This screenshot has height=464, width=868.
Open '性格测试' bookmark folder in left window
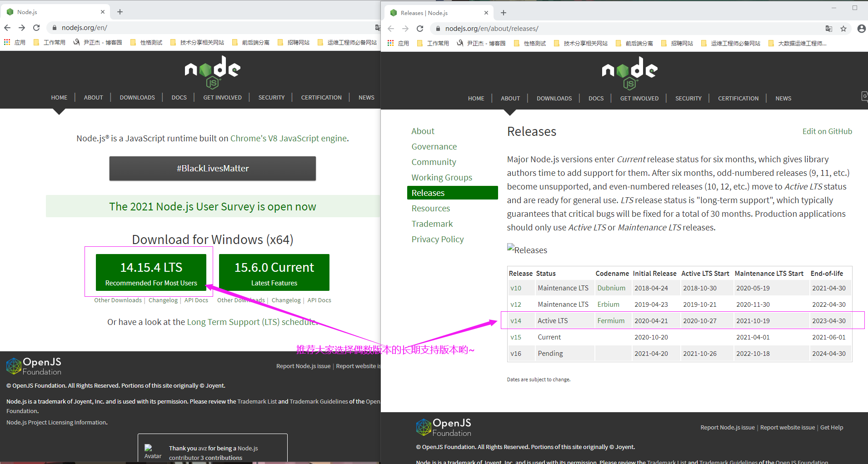[x=146, y=42]
